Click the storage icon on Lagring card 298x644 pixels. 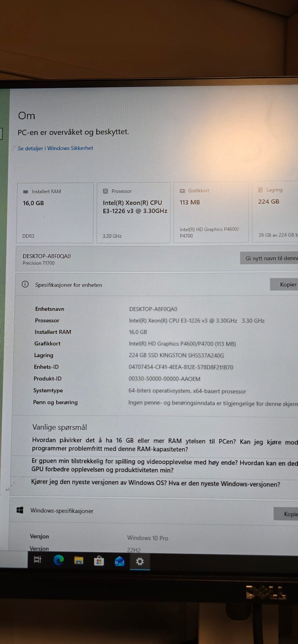[260, 190]
